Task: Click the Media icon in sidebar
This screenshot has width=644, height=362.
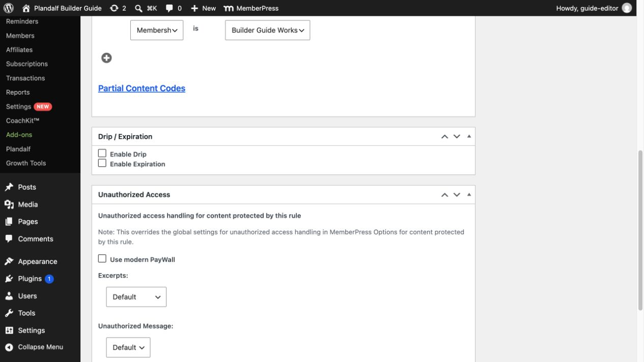Action: [x=9, y=204]
